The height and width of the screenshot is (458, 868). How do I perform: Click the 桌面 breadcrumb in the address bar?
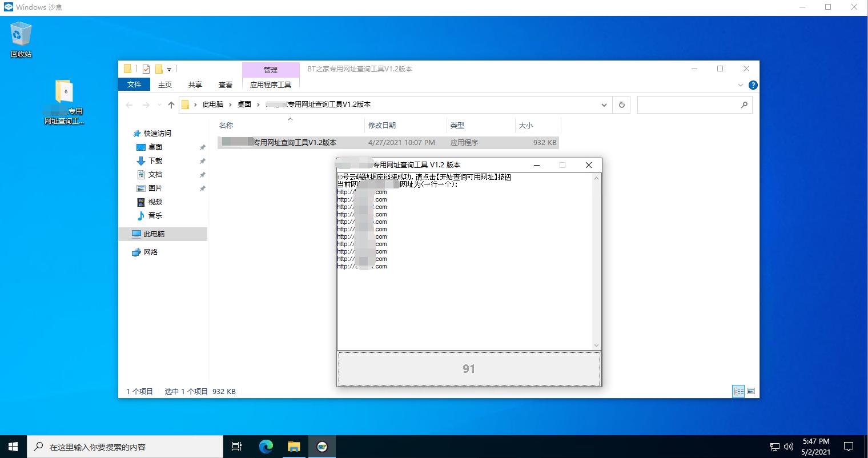click(244, 105)
